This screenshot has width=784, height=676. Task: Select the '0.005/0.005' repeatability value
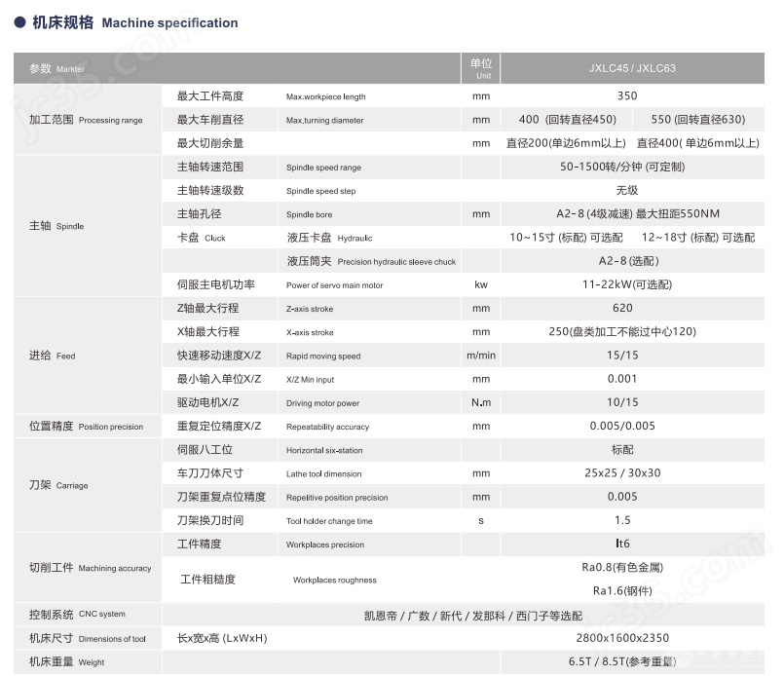(x=622, y=426)
